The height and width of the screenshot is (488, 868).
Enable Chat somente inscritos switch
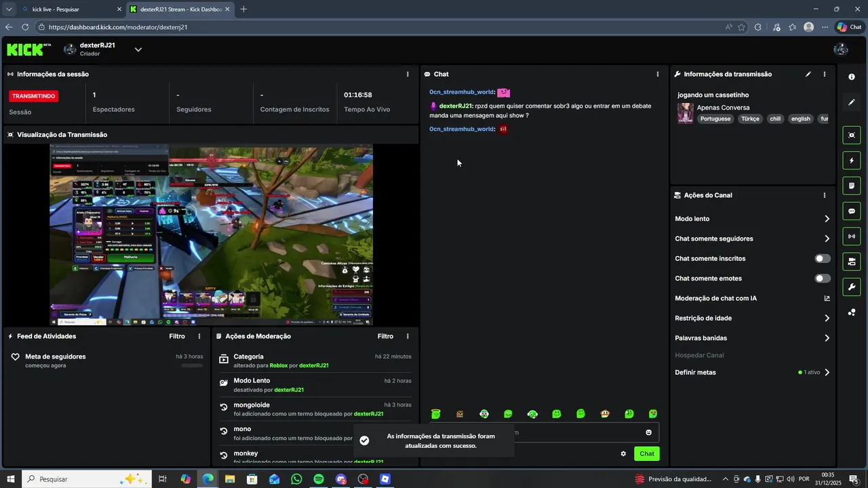coord(823,258)
